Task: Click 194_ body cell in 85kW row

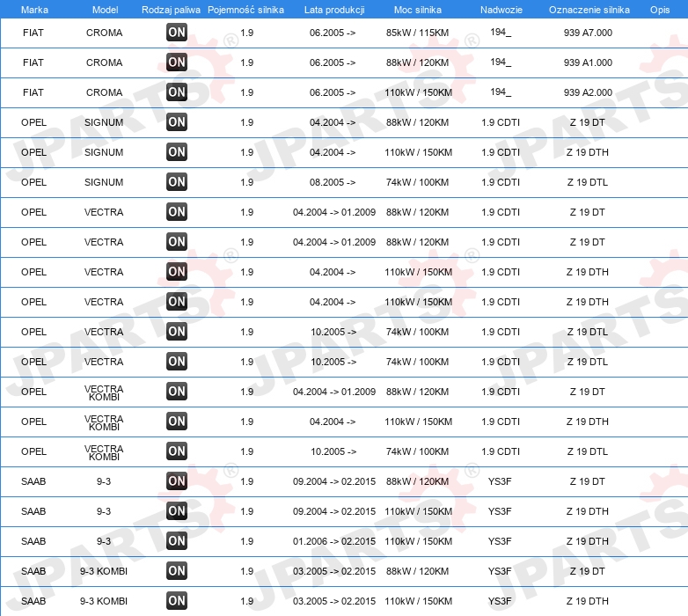Action: point(501,32)
